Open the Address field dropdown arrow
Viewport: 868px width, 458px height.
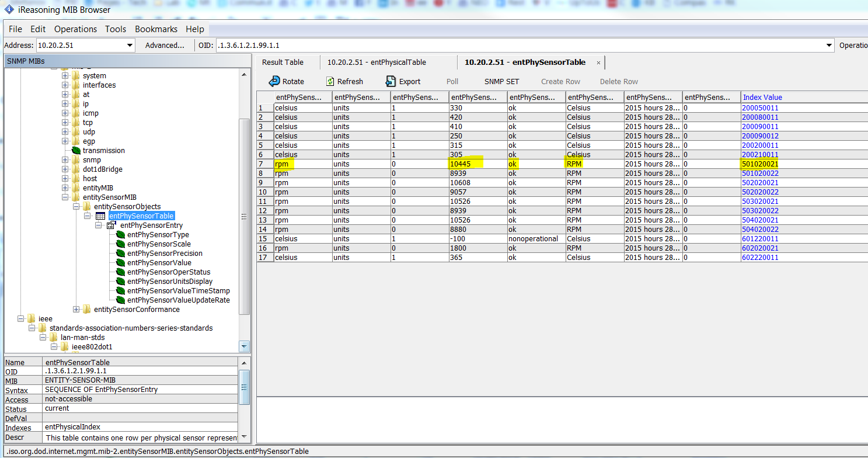click(130, 44)
